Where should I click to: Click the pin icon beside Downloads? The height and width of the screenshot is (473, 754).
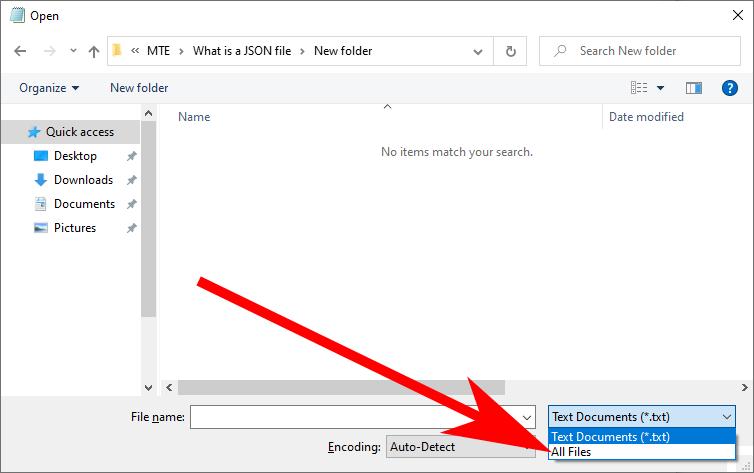pyautogui.click(x=131, y=180)
